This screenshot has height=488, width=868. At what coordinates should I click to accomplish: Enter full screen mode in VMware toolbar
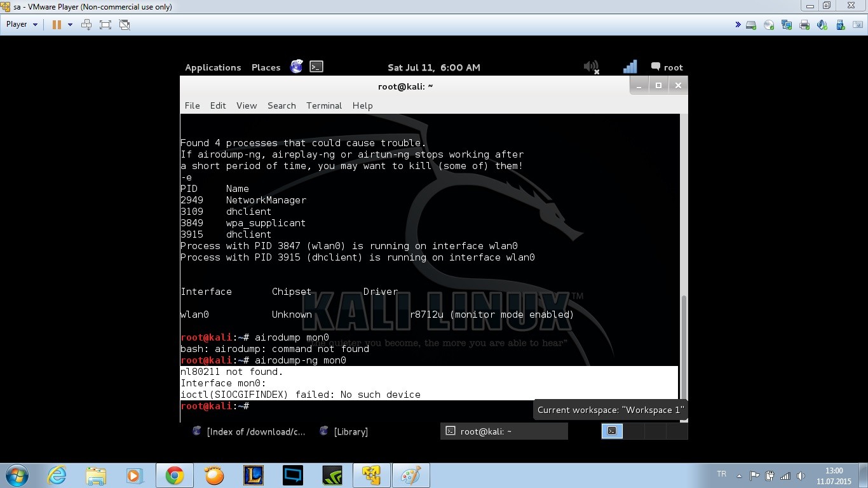point(105,24)
